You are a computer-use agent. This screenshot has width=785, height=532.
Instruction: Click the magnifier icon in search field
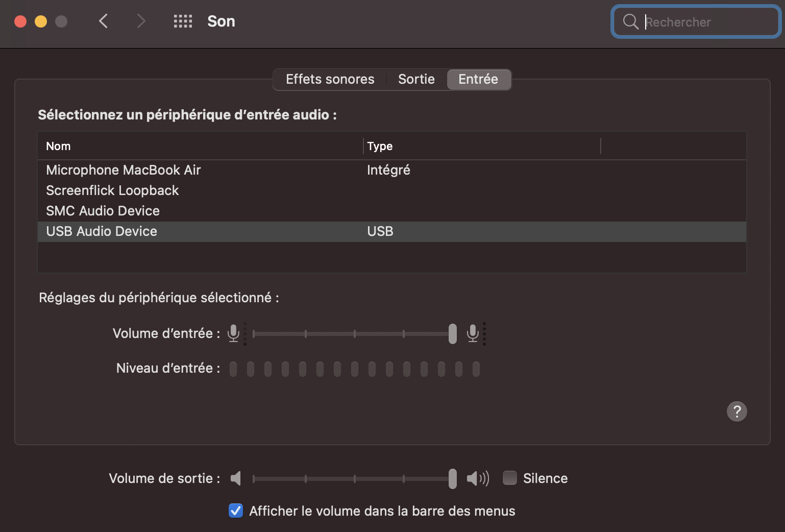pos(631,21)
